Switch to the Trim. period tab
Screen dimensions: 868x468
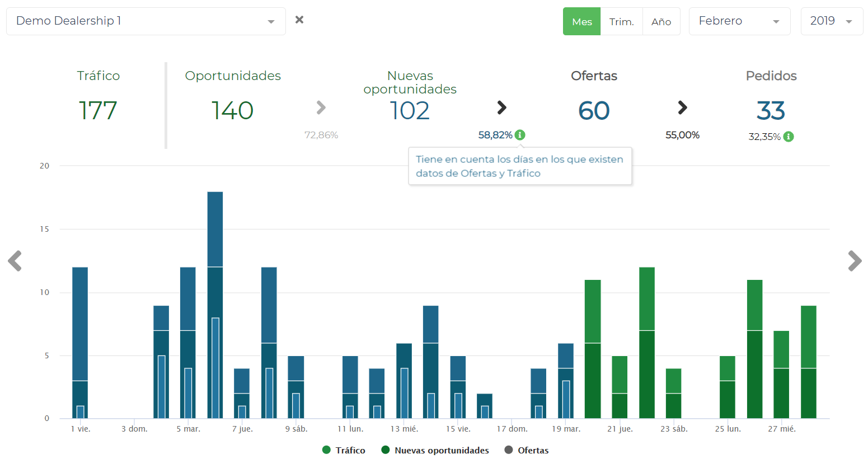click(x=621, y=22)
